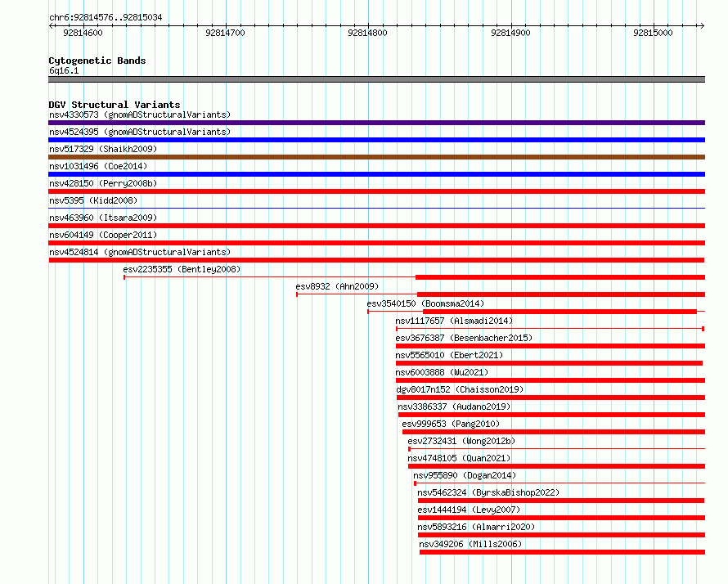Select nsv4524814 gnomAD variant label
Screen dimensions: 728x584
[x=140, y=252]
